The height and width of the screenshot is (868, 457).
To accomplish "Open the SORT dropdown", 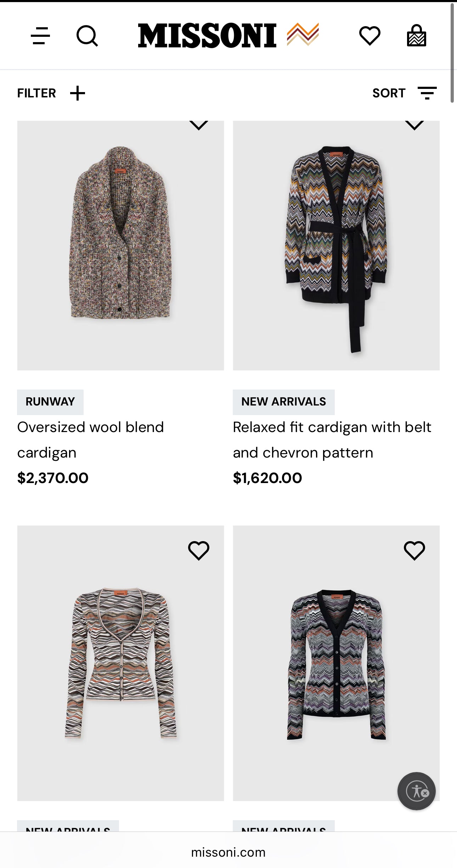I will 389,93.
